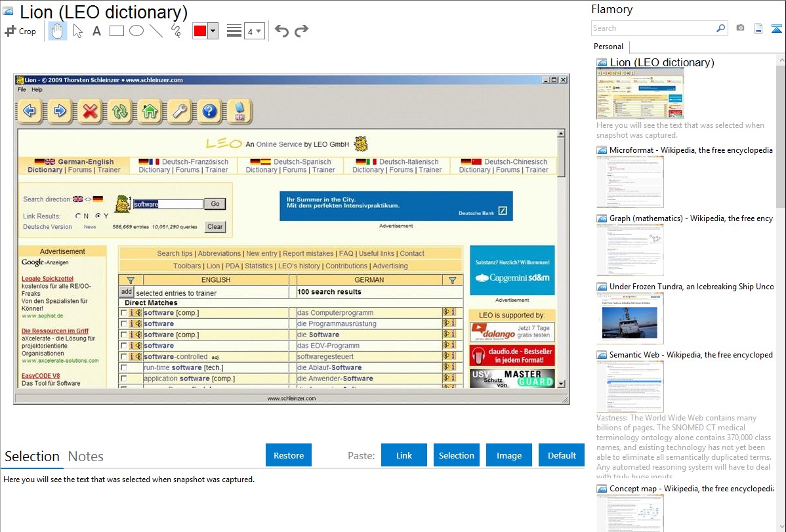Open the Personal tab in Flamory panel
This screenshot has width=786, height=532.
point(609,47)
